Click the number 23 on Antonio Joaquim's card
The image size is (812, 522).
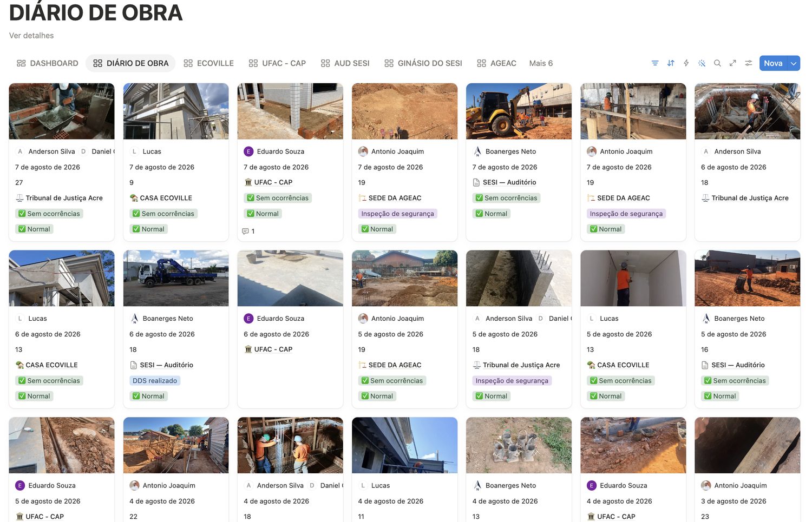pyautogui.click(x=705, y=517)
